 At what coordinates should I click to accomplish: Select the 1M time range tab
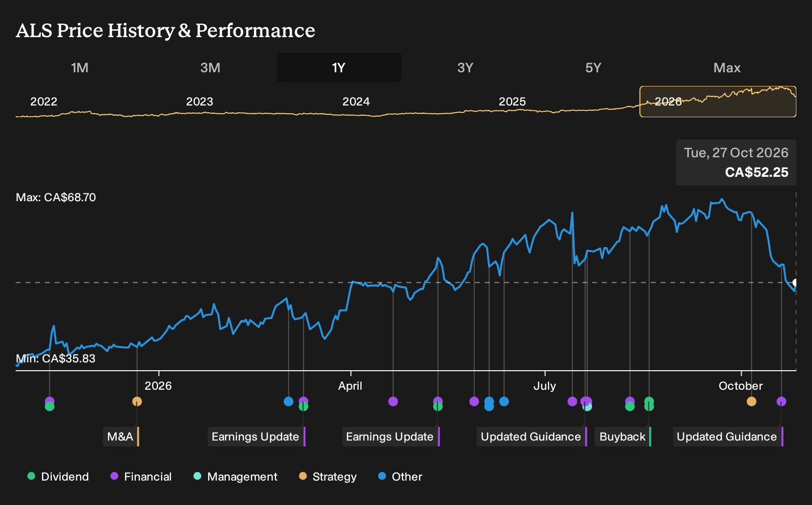click(x=80, y=67)
